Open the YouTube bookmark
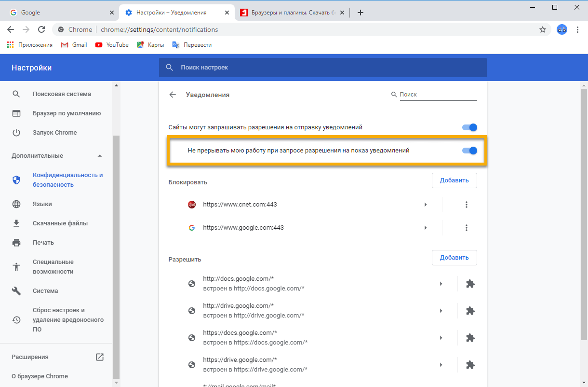The image size is (588, 387). pyautogui.click(x=112, y=45)
